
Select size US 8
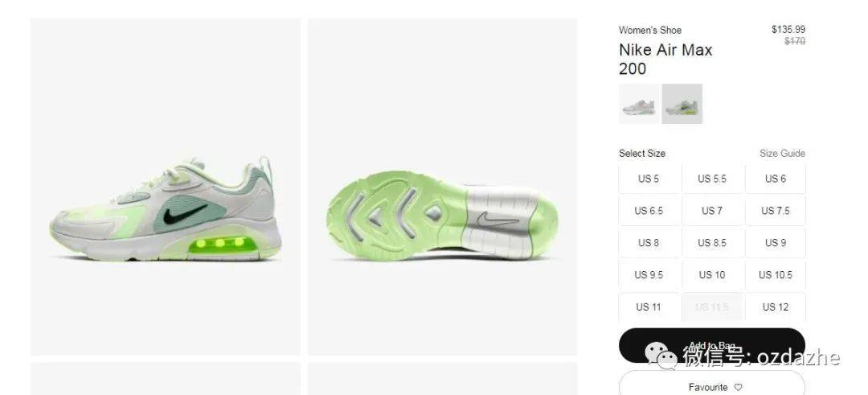pos(649,243)
